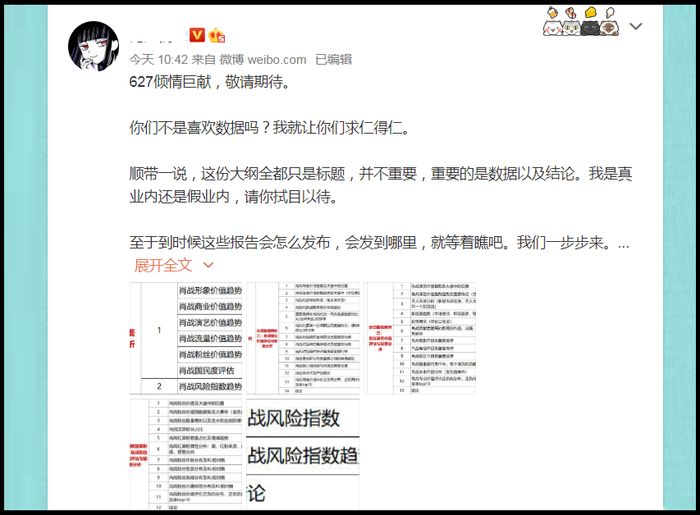This screenshot has height=515, width=700.
Task: Expand full post via 展开全文
Action: [x=163, y=265]
